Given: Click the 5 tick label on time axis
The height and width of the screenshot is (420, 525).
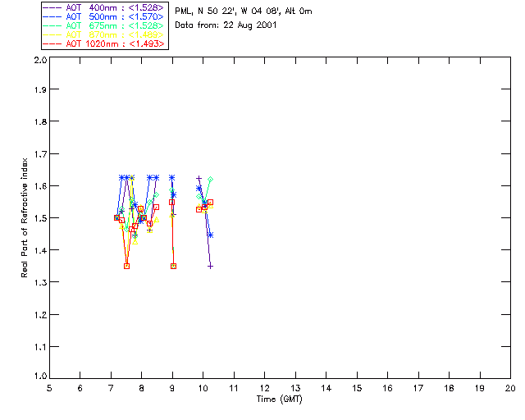Looking at the screenshot, I should point(49,388).
